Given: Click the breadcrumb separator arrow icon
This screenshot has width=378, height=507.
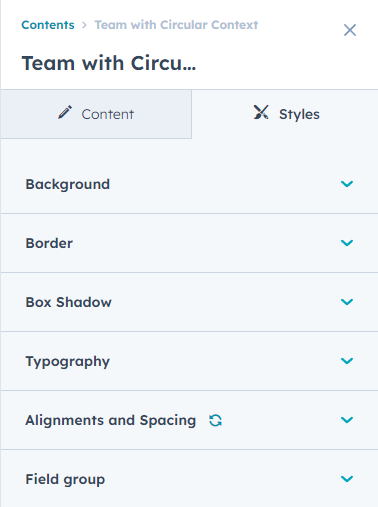Looking at the screenshot, I should pos(84,25).
